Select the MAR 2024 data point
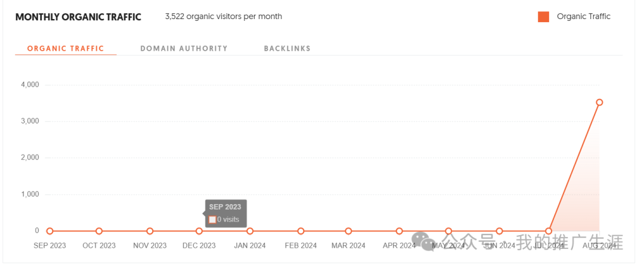The height and width of the screenshot is (268, 644). (x=348, y=231)
